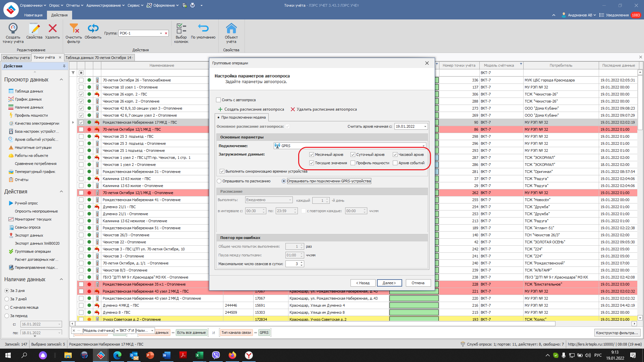Increase max sessions per day stepper

pos(302,262)
